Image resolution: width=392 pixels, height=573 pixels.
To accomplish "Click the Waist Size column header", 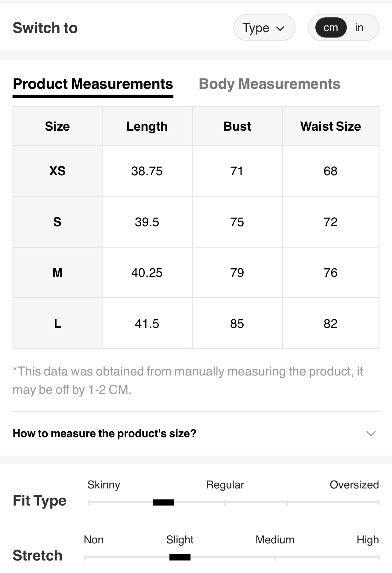I will (x=331, y=126).
